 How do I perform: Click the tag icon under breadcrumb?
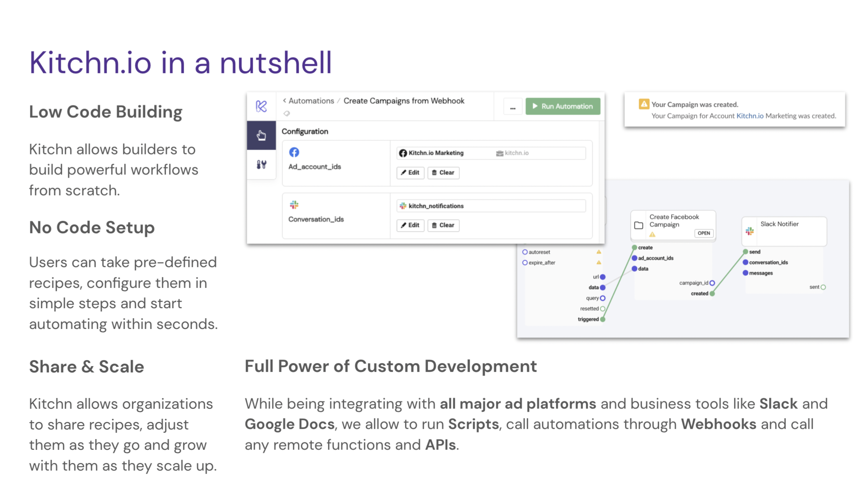287,114
